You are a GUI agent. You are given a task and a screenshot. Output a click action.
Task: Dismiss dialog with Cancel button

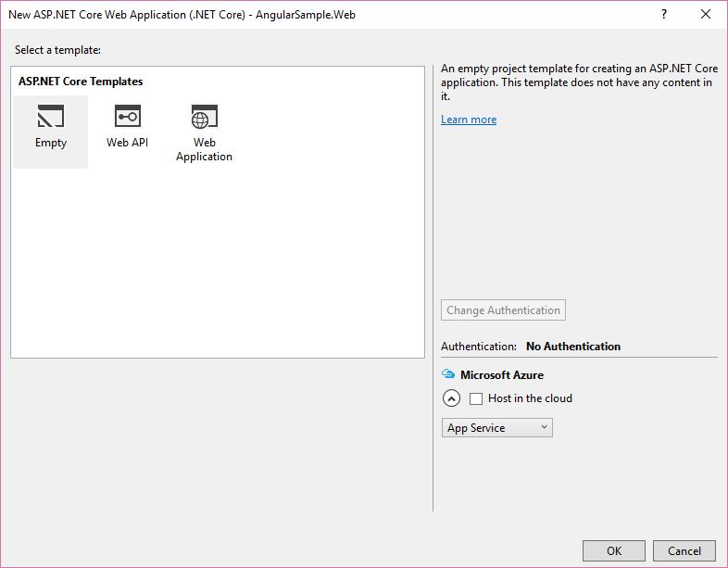[x=684, y=550]
